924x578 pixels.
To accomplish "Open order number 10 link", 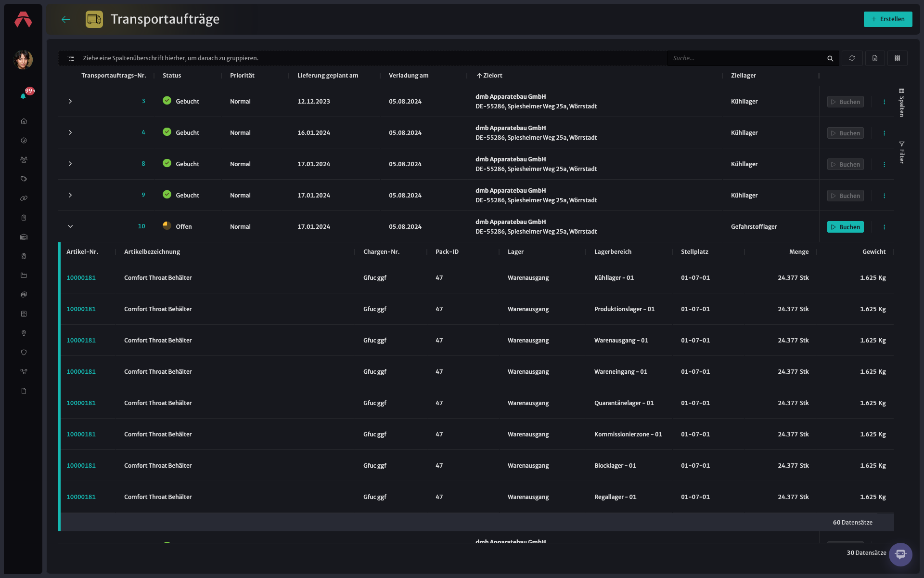I will 141,226.
